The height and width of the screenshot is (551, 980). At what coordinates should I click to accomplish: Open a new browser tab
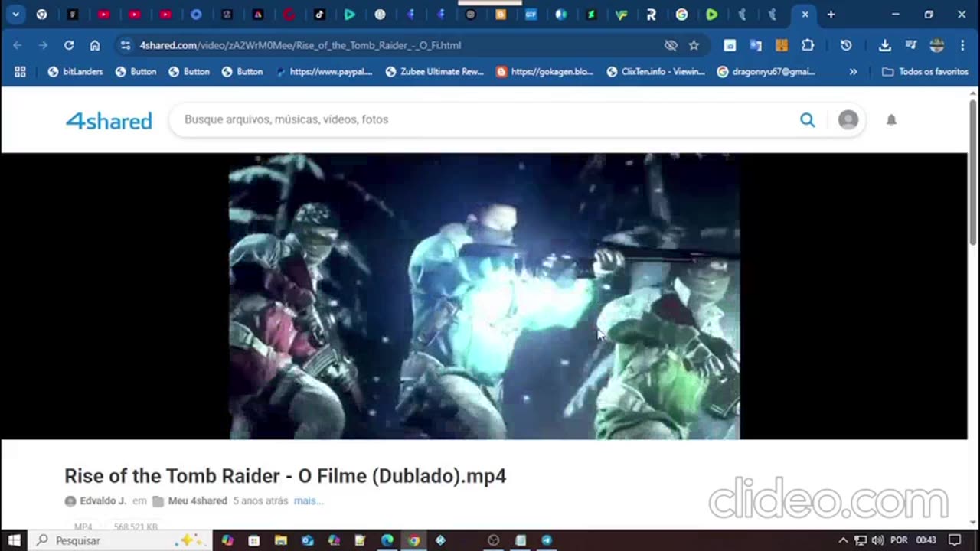pos(831,14)
